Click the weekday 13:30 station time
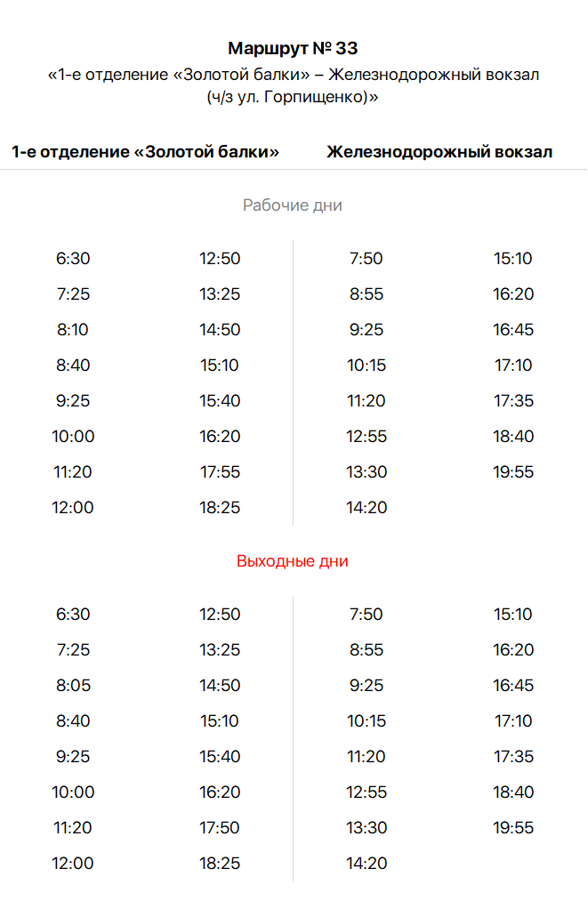 [366, 472]
